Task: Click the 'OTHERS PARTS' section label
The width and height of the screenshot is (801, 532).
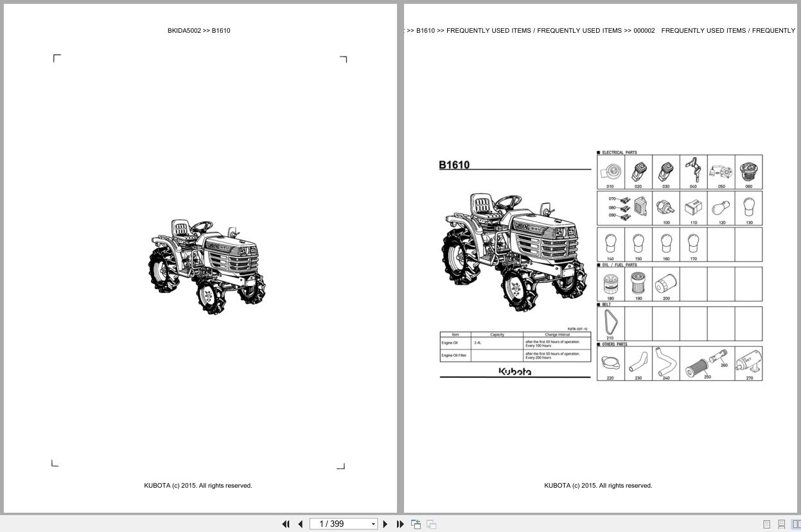Action: tap(615, 344)
